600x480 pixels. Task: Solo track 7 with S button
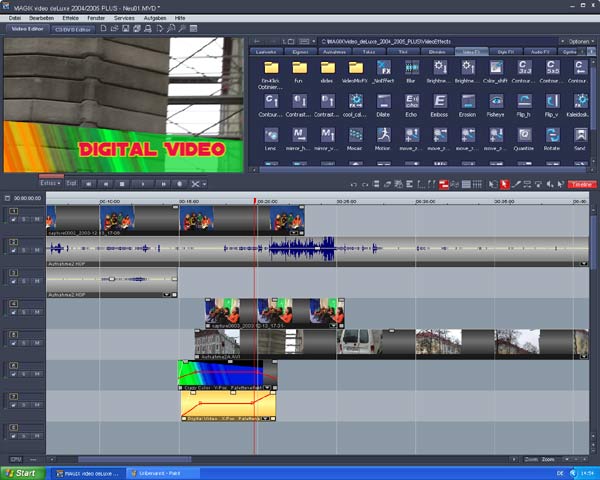pyautogui.click(x=24, y=405)
